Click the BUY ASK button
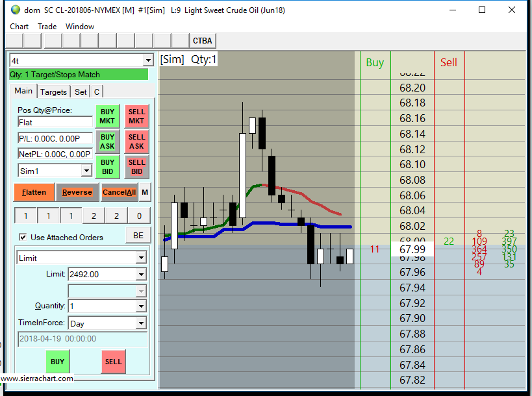 tap(107, 142)
